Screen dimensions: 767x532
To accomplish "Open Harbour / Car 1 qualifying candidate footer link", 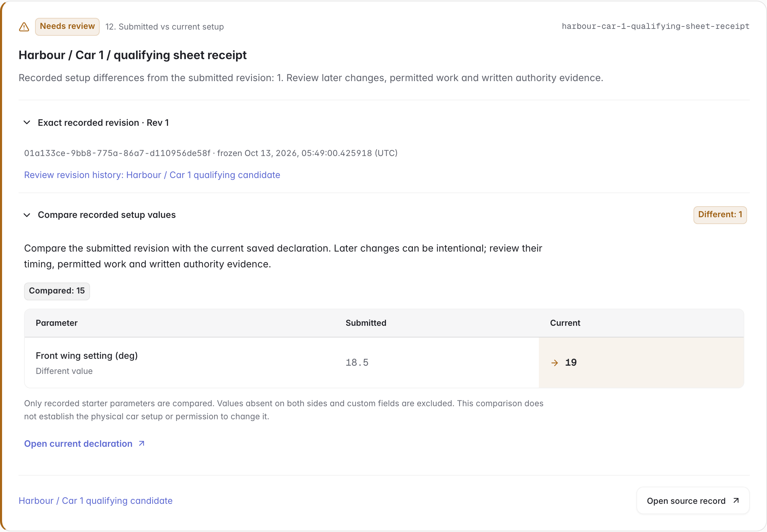I will [96, 501].
